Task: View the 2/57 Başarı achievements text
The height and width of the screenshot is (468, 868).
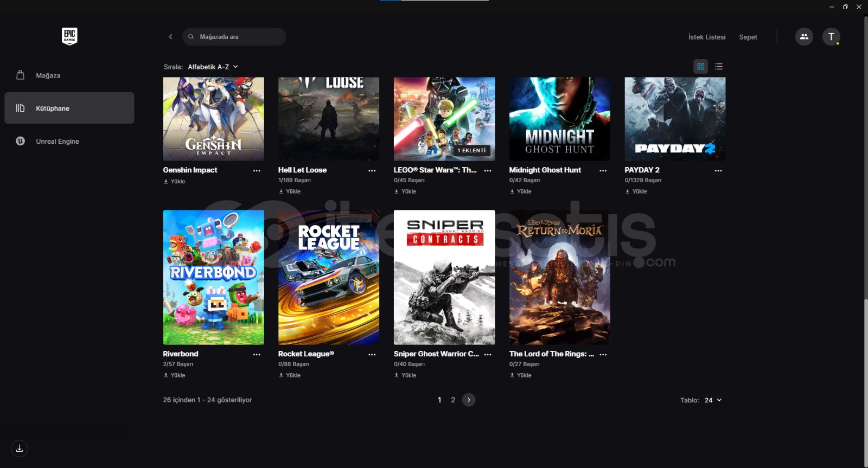Action: [178, 364]
